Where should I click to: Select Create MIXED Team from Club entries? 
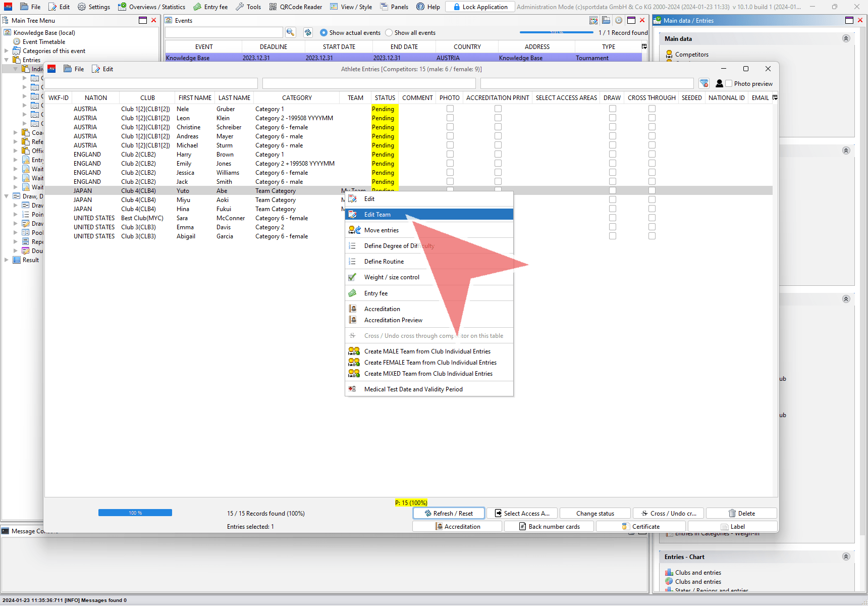pos(428,374)
